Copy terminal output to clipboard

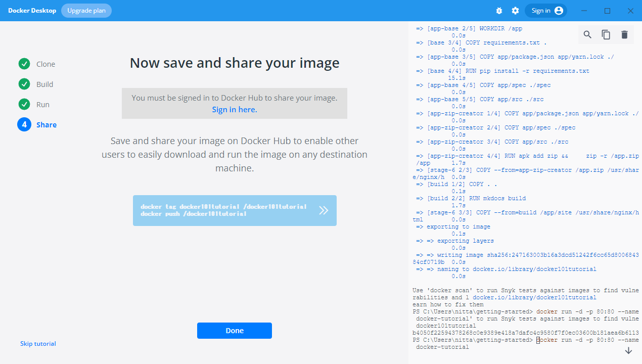[x=606, y=34]
